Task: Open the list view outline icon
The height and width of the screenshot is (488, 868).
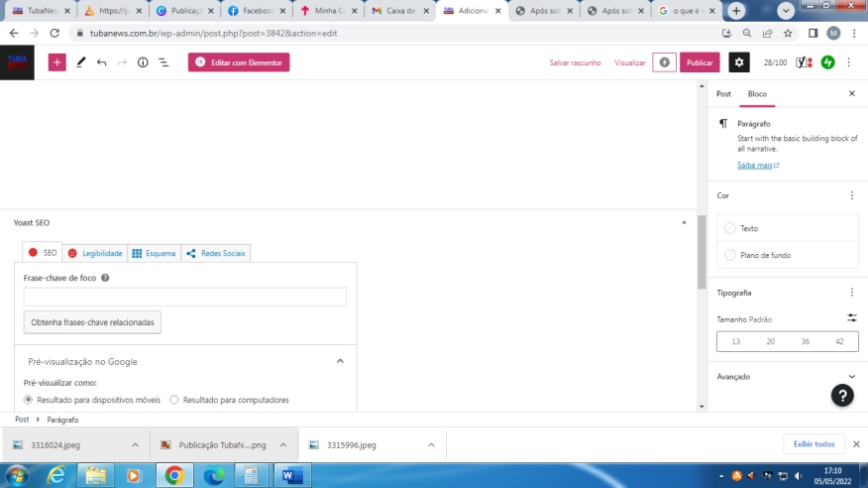Action: 163,62
